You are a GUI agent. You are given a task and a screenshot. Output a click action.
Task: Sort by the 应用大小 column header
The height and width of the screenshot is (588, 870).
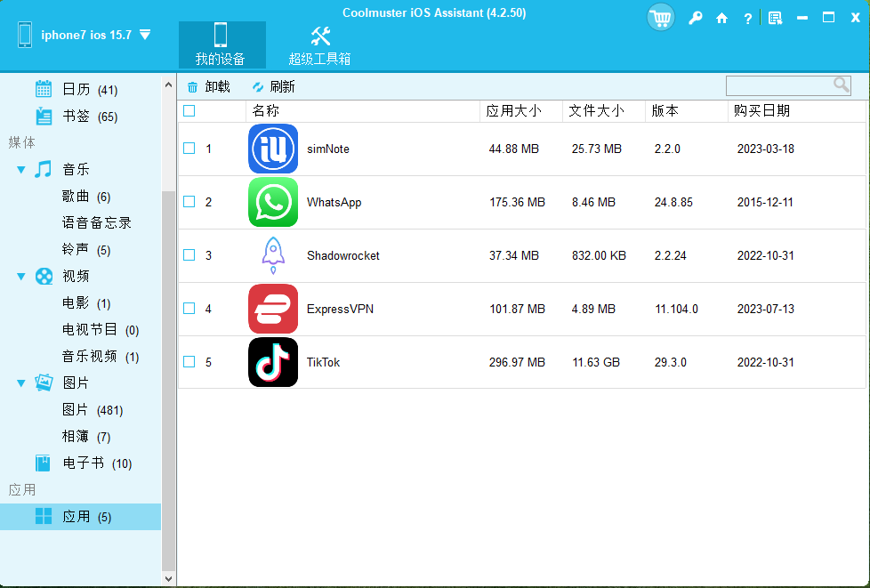pos(521,111)
